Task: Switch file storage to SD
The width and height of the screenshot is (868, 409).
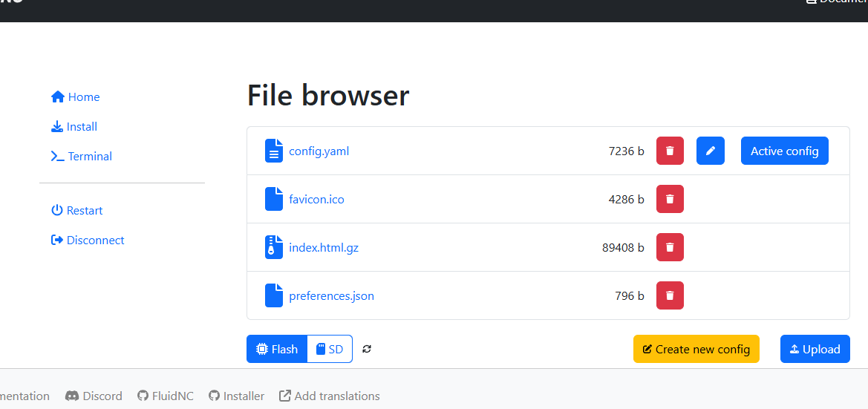Action: point(330,349)
